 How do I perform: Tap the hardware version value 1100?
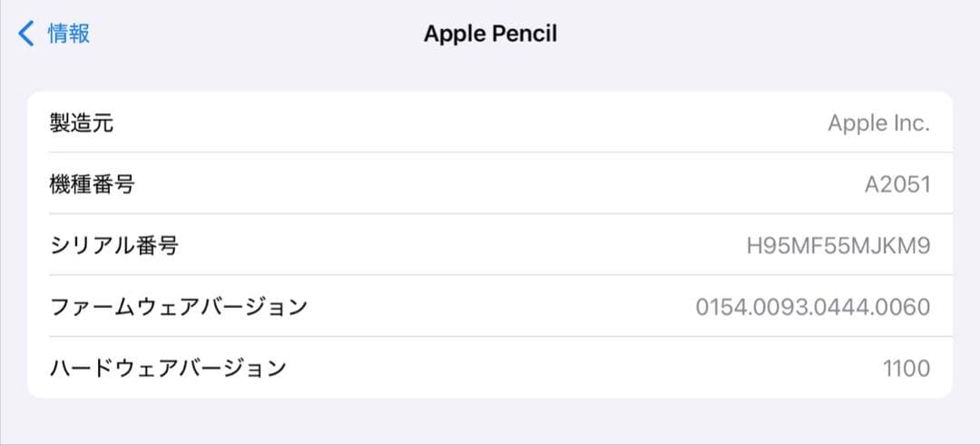coord(906,368)
